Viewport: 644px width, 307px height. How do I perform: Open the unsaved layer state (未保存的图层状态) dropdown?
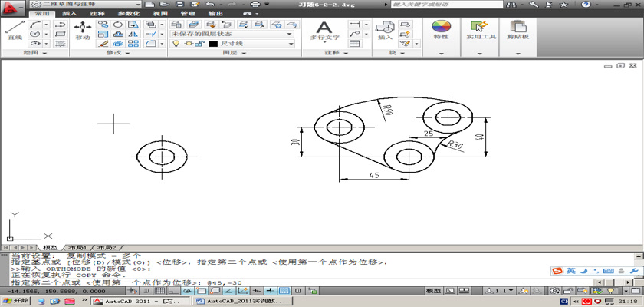coord(232,34)
